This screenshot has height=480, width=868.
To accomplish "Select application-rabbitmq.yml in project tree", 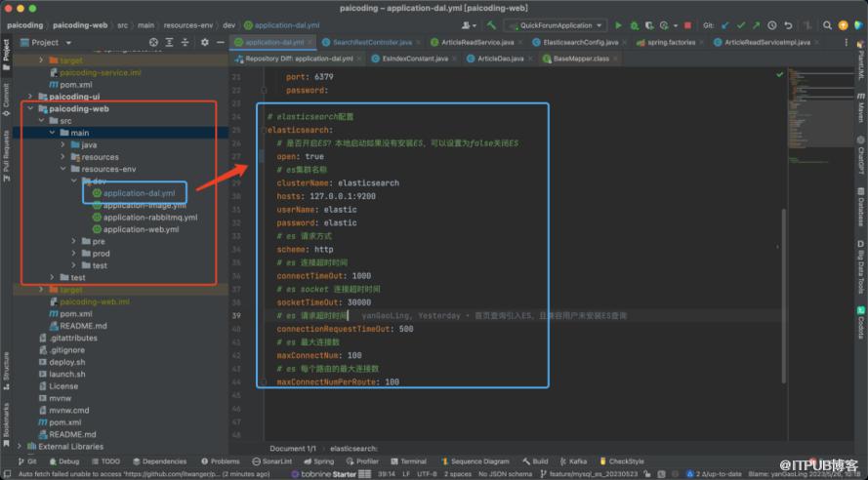I will click(149, 218).
